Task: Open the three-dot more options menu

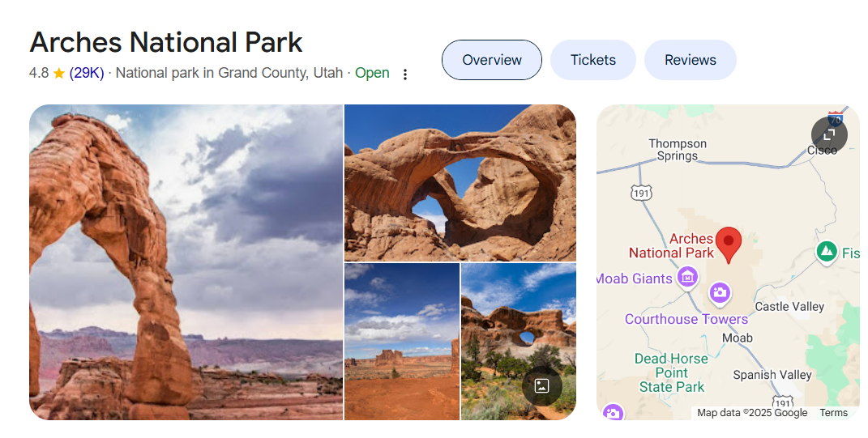Action: (405, 74)
